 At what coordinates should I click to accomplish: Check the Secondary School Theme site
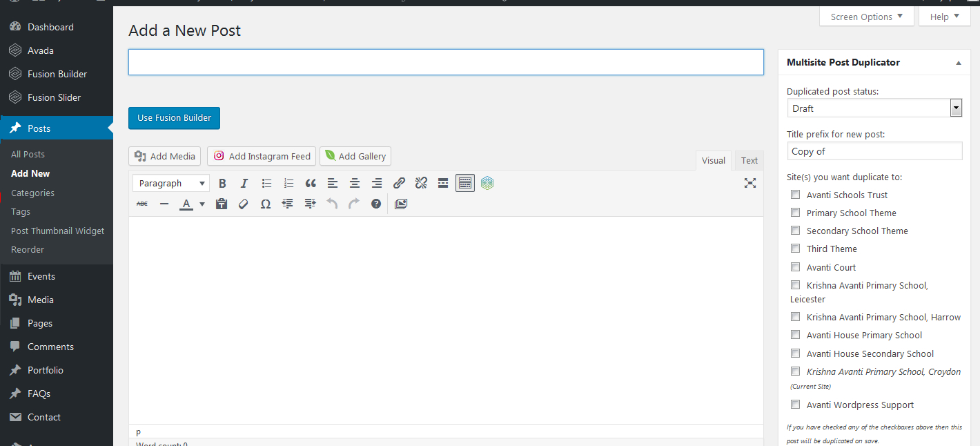(796, 231)
